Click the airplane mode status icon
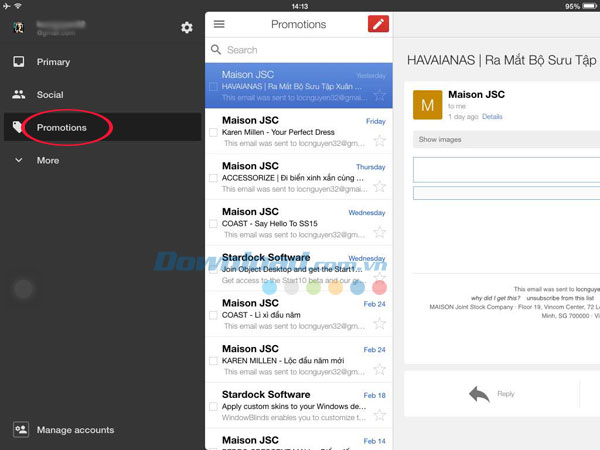Image resolution: width=600 pixels, height=450 pixels. pyautogui.click(x=7, y=6)
